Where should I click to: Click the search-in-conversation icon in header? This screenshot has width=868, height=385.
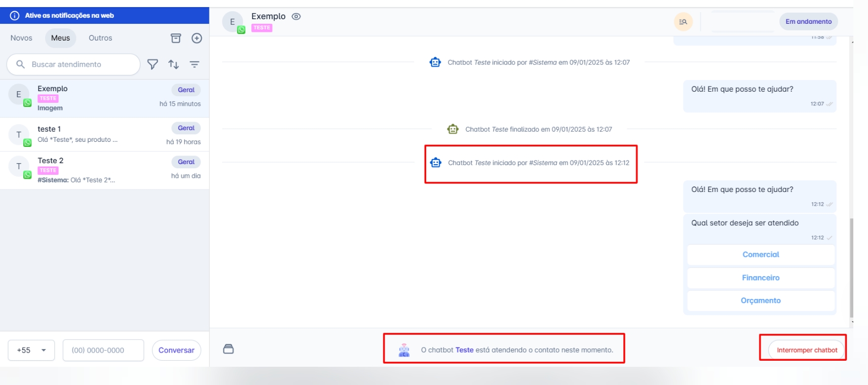point(683,22)
